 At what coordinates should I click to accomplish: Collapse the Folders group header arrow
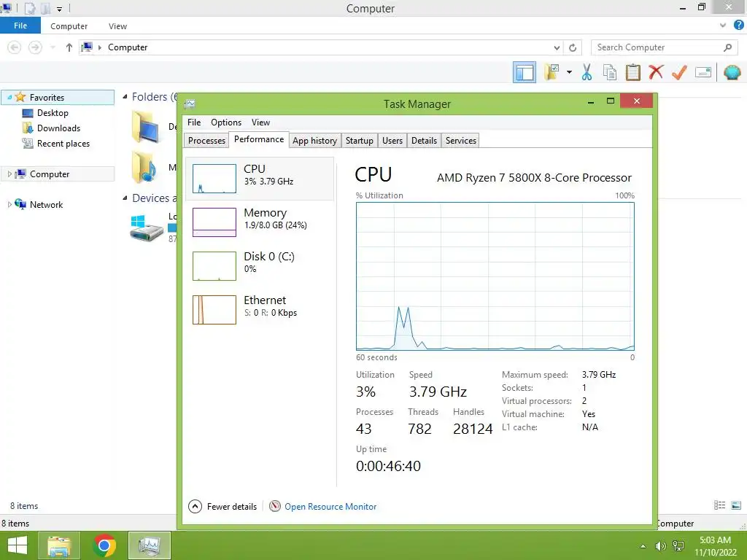click(125, 97)
